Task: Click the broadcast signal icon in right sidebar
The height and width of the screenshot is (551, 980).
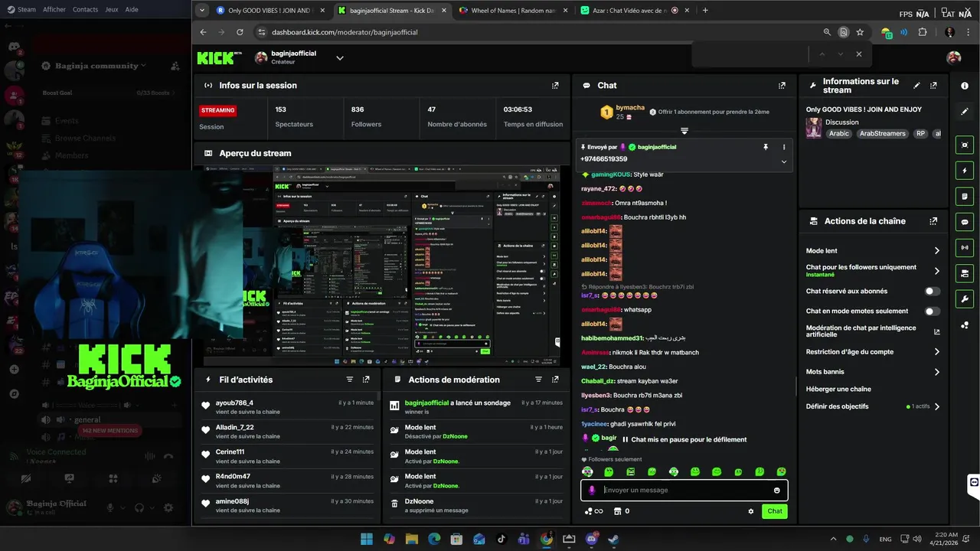Action: pos(965,247)
